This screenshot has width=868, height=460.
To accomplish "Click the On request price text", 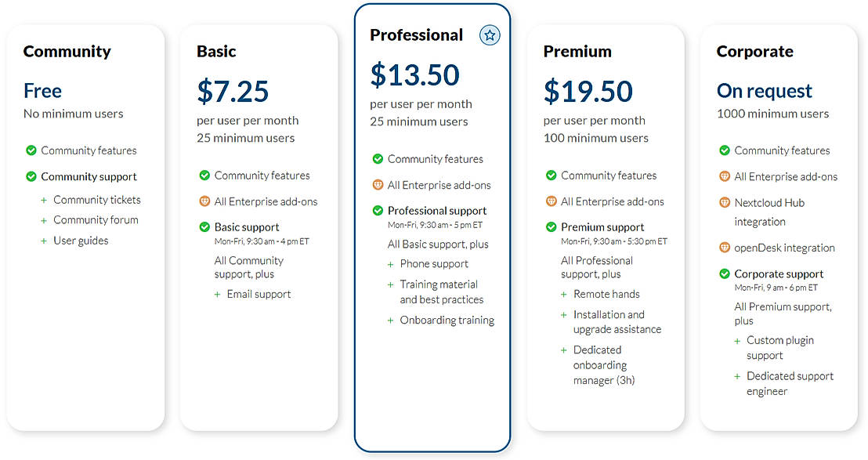I will 764,91.
